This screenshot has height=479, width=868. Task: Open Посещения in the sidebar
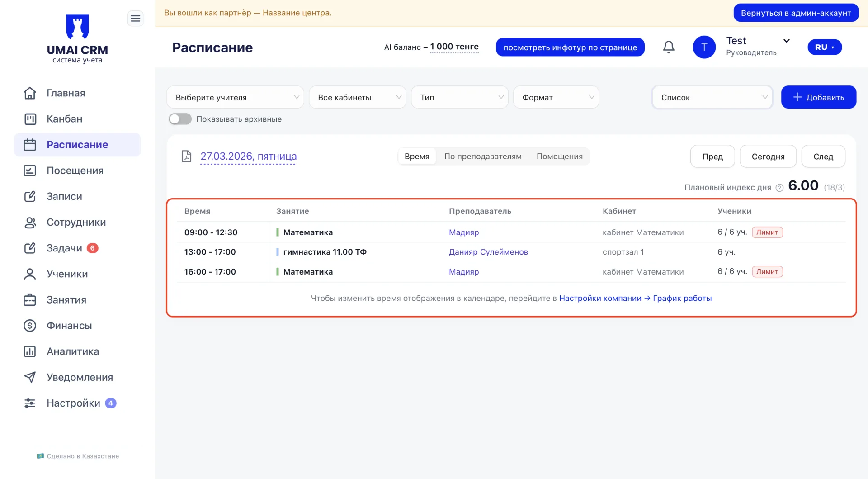[77, 171]
